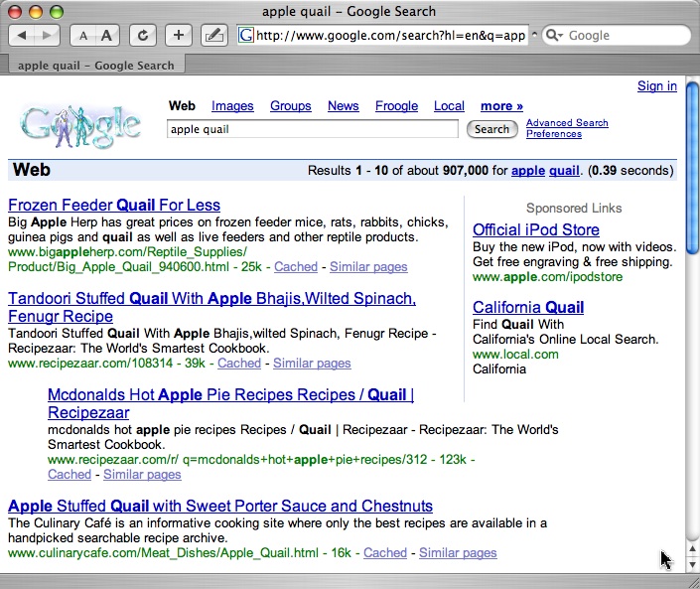Viewport: 700px width, 589px height.
Task: Click the 'apple' definition link in results bar
Action: 528,171
